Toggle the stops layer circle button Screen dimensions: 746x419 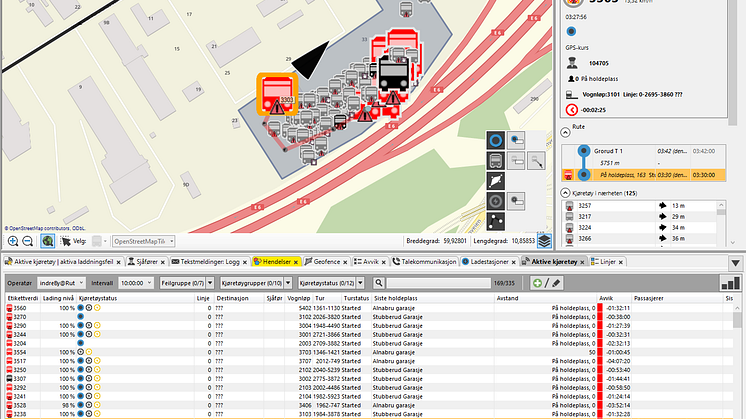coord(495,140)
